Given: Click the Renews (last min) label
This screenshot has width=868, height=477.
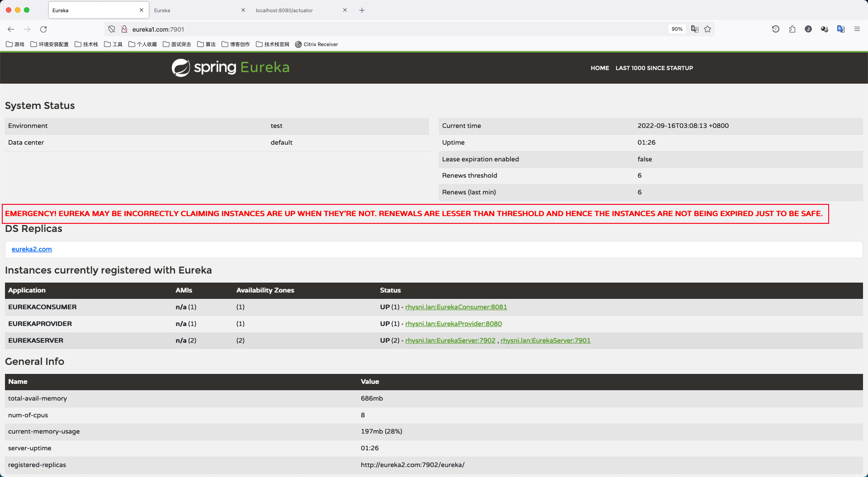Looking at the screenshot, I should tap(469, 192).
